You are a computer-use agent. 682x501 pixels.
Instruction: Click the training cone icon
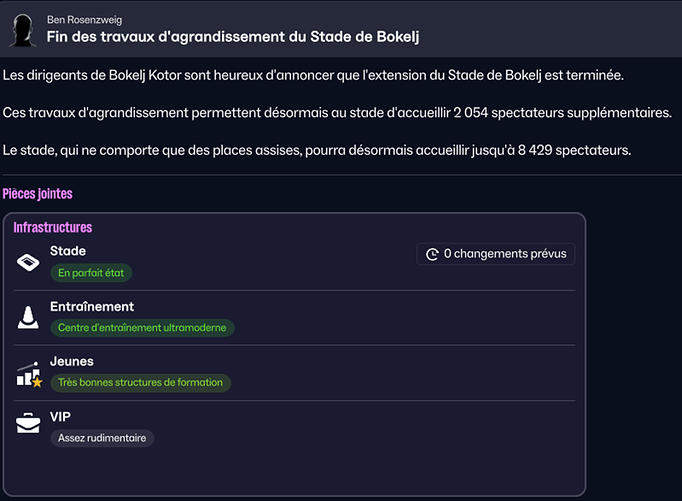pyautogui.click(x=28, y=318)
